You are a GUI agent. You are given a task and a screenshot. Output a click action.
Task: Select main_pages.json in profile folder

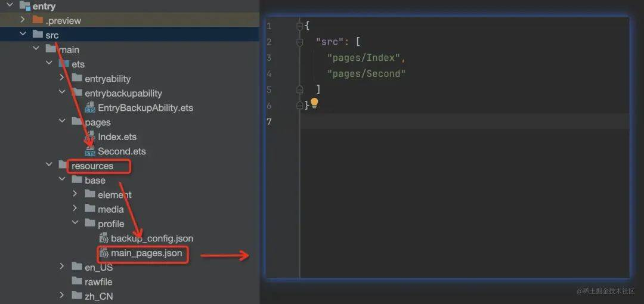(146, 253)
